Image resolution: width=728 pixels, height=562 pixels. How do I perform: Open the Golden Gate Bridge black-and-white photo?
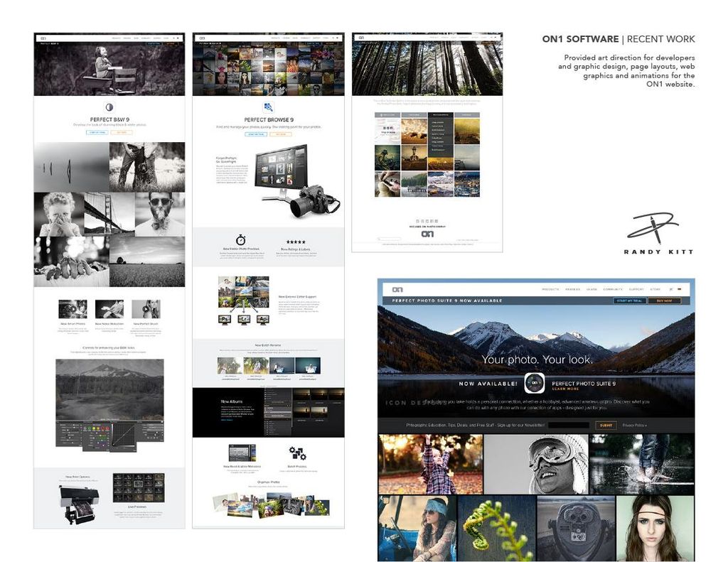tap(109, 214)
